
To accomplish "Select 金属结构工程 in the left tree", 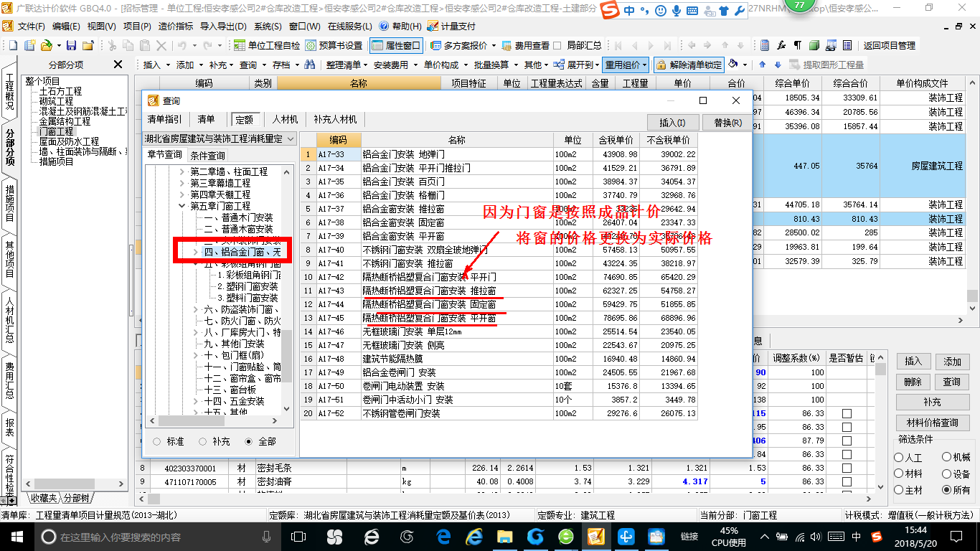I will [65, 121].
